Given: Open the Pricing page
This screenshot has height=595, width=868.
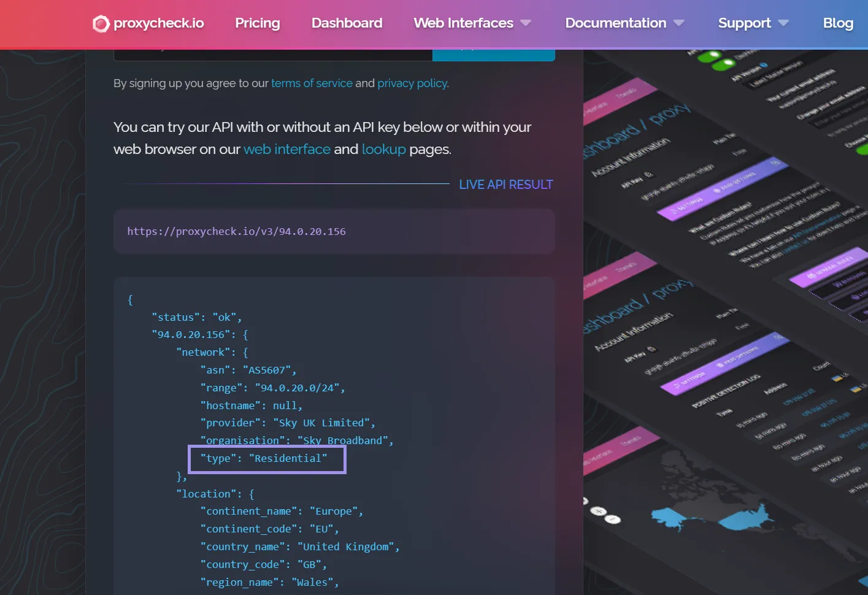Looking at the screenshot, I should [258, 23].
